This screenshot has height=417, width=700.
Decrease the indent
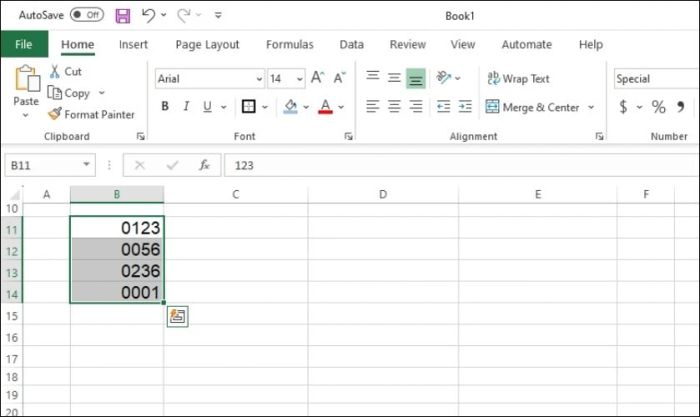(443, 106)
